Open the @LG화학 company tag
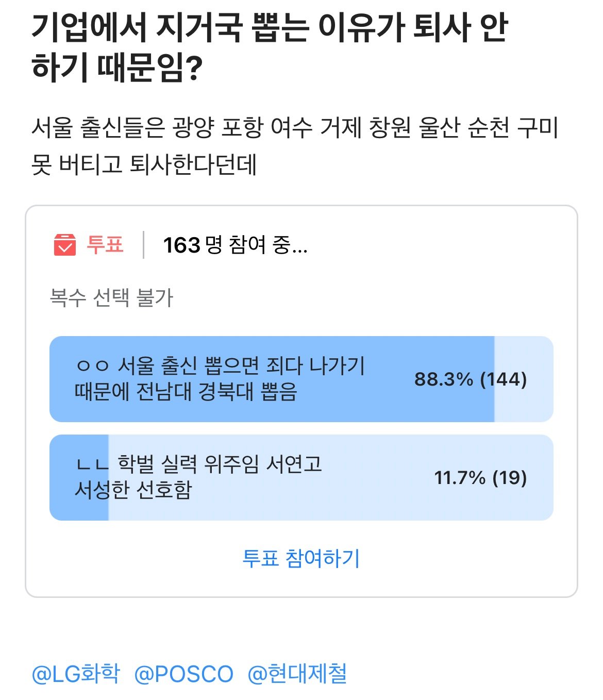The height and width of the screenshot is (700, 603). click(x=76, y=674)
